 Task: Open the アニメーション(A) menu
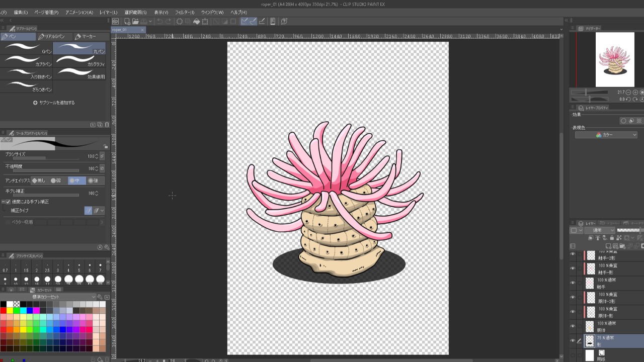click(x=79, y=12)
